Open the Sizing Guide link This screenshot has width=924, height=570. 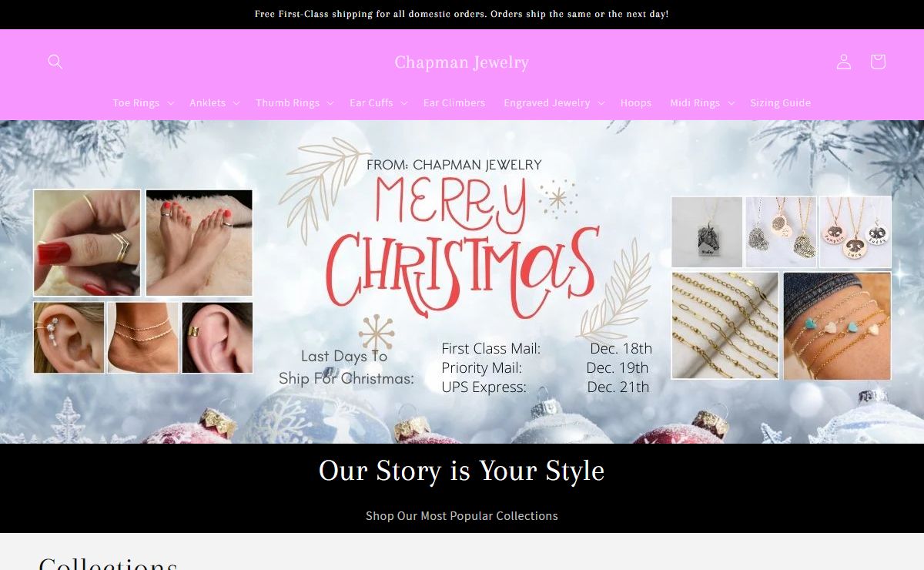click(780, 102)
